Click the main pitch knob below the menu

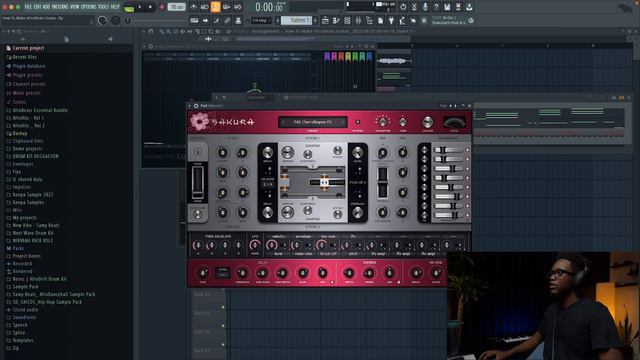pyautogui.click(x=116, y=20)
